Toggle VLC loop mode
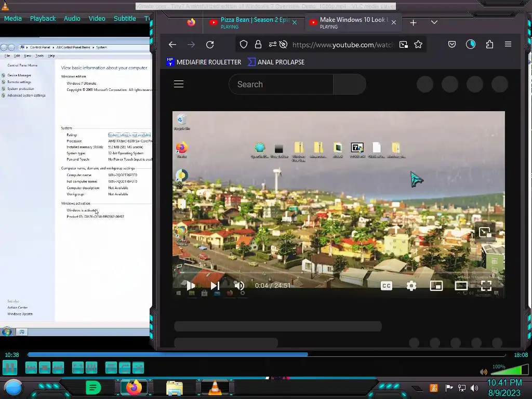This screenshot has width=532, height=399. (125, 367)
